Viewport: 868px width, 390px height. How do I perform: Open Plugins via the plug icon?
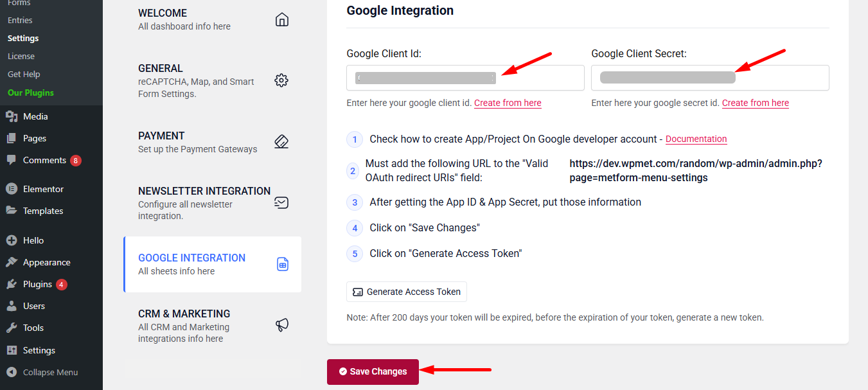[x=13, y=283]
